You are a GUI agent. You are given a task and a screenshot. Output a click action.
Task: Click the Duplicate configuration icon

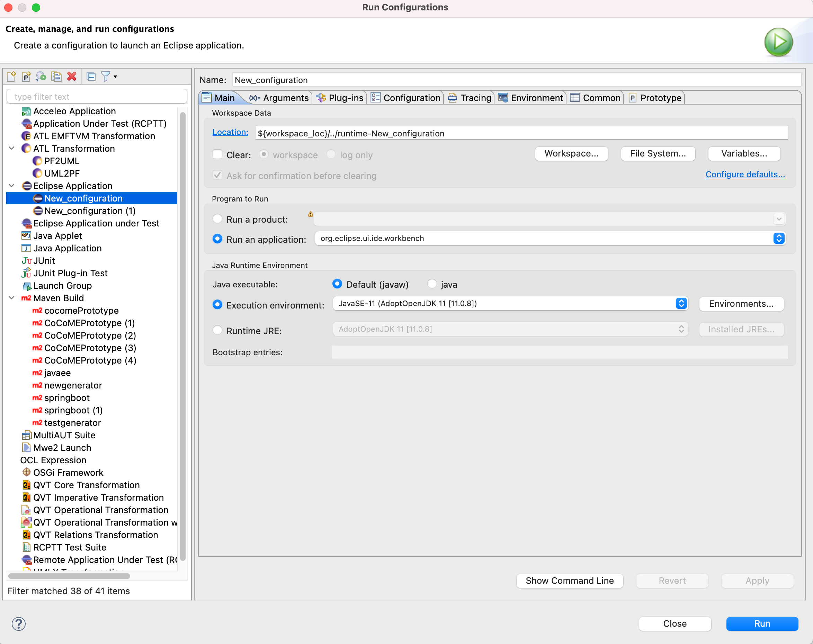(56, 77)
